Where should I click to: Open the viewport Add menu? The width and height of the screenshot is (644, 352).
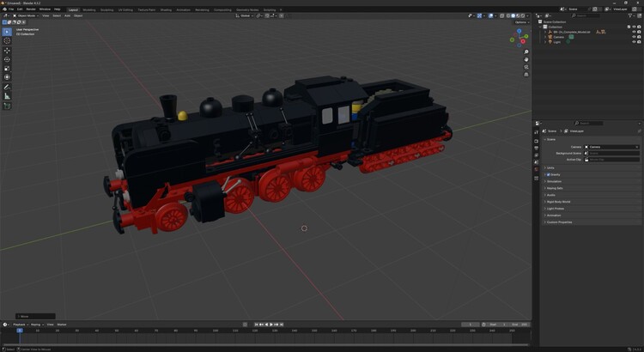point(67,15)
